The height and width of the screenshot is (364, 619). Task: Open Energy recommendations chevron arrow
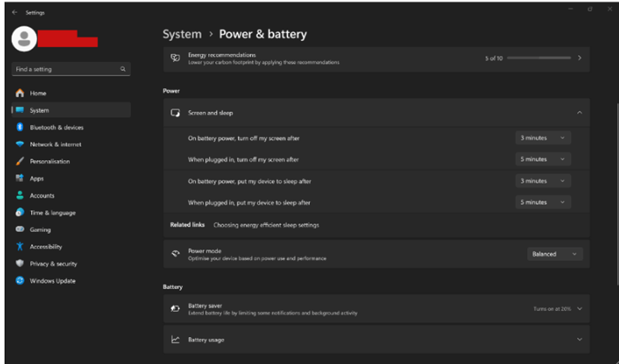tap(580, 58)
